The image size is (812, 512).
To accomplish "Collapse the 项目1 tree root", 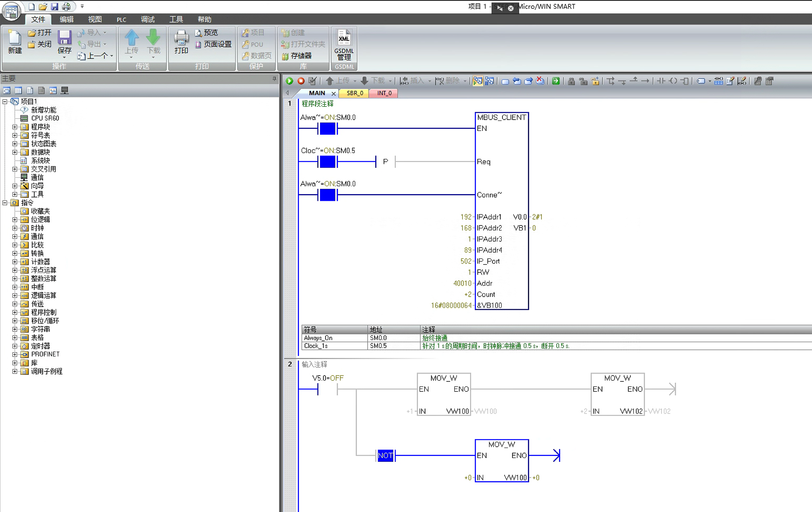I will pyautogui.click(x=5, y=101).
